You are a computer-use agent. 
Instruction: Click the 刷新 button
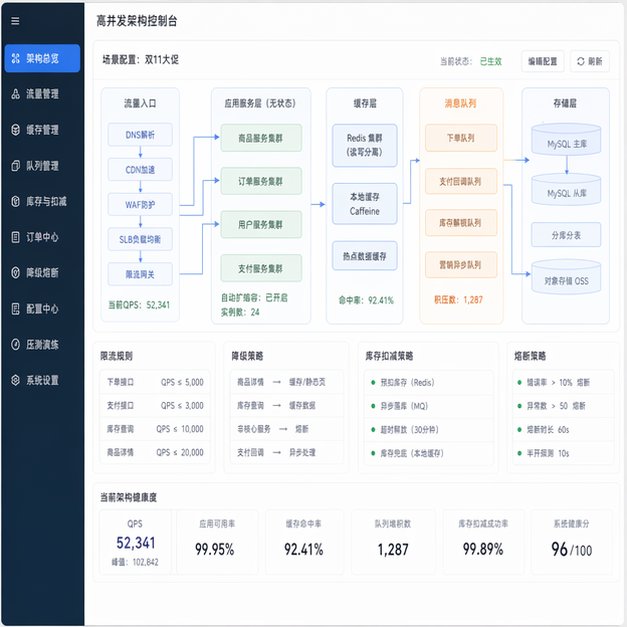point(590,61)
